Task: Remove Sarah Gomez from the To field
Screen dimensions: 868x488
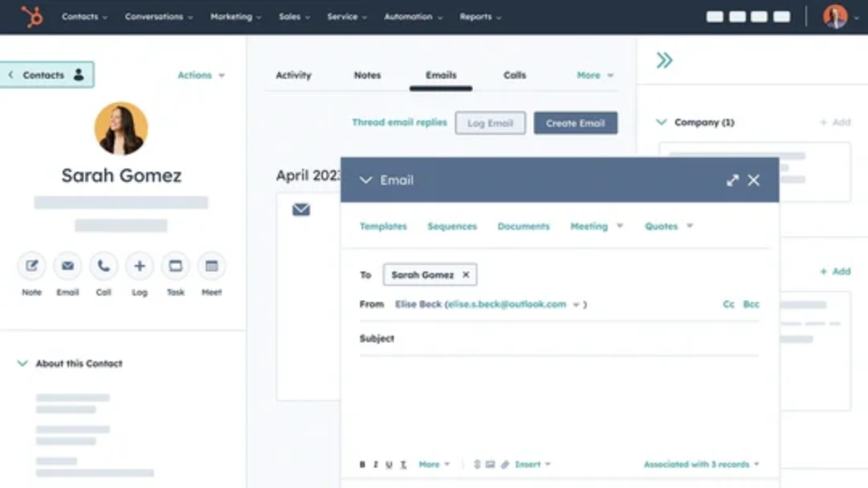Action: coord(465,274)
